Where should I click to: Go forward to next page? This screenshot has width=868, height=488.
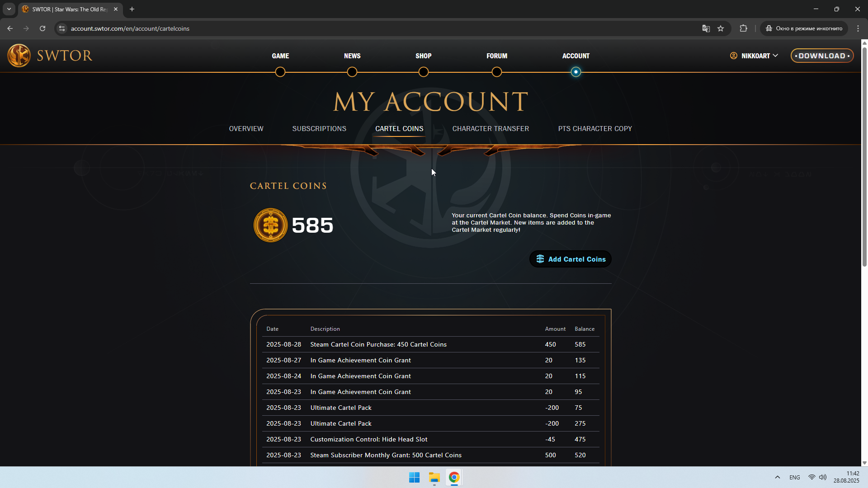[x=26, y=28]
